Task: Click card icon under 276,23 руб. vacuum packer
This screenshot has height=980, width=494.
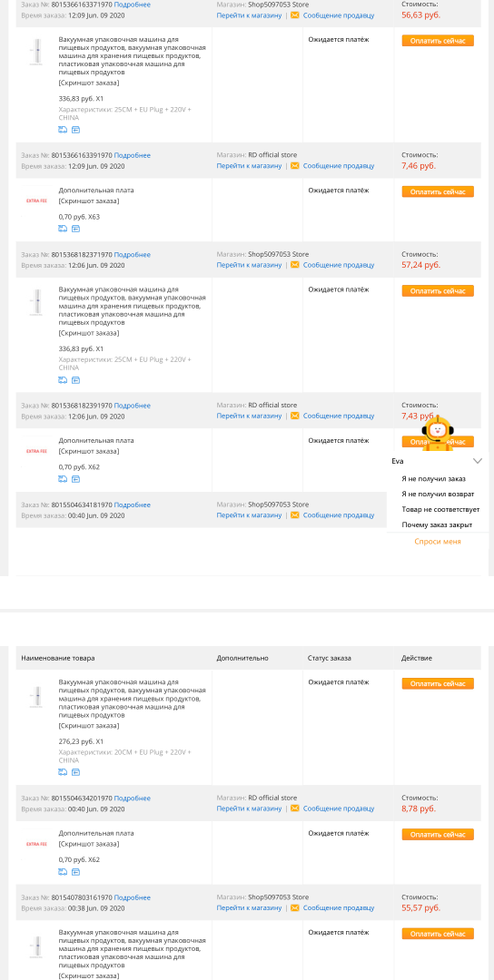Action: (75, 772)
